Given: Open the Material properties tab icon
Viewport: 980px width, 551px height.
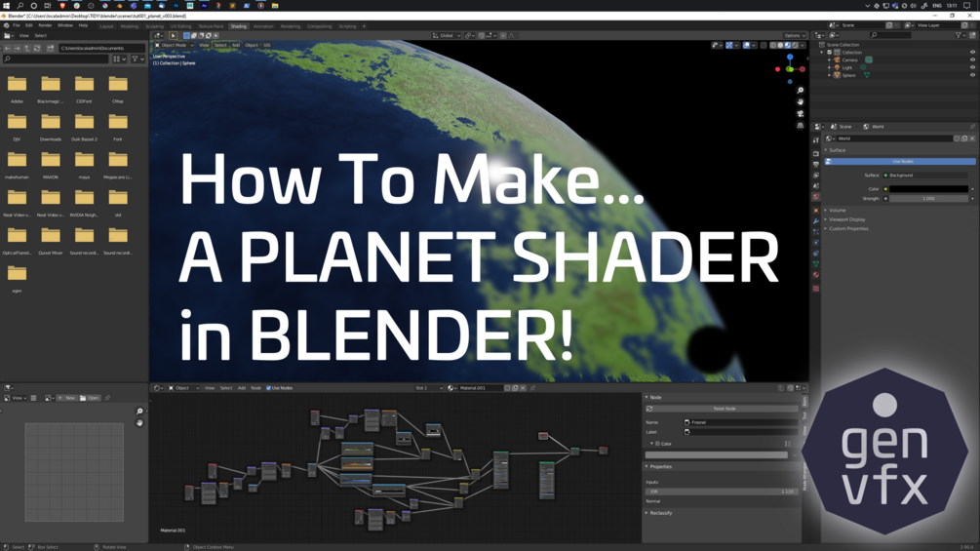Looking at the screenshot, I should tap(815, 275).
